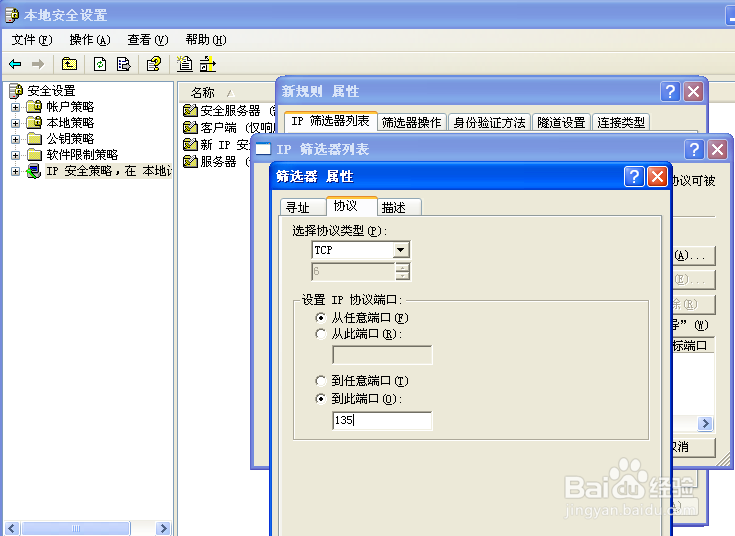Click the IP 安全策略 node icon

tap(34, 171)
